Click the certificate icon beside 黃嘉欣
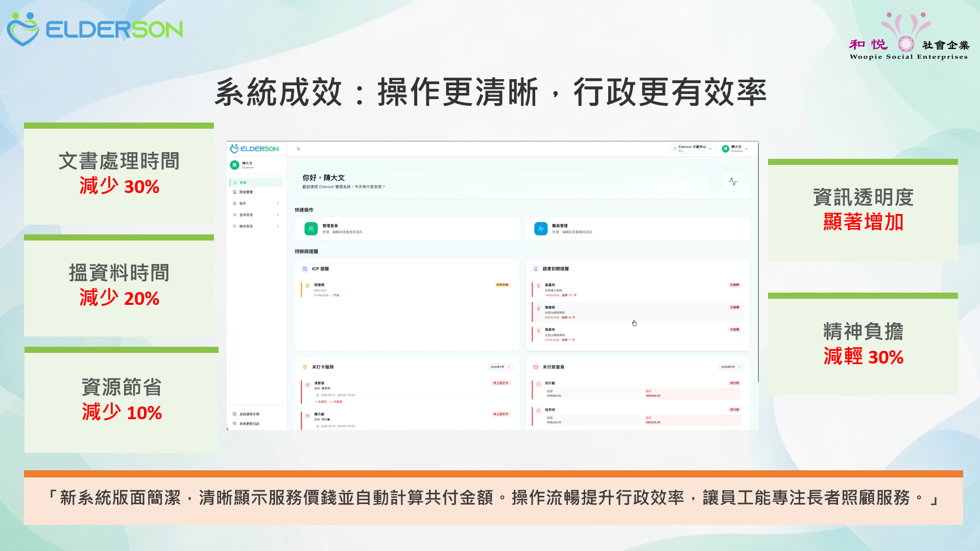 (538, 286)
